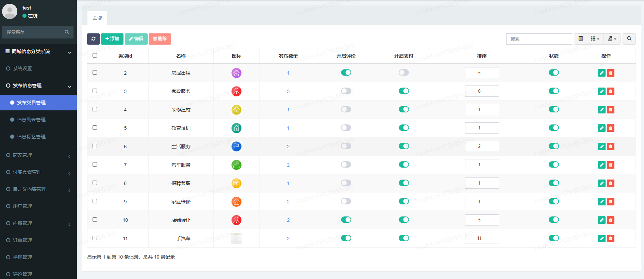The height and width of the screenshot is (279, 644).
Task: Click the red delete icon for 家政服务
Action: point(611,91)
